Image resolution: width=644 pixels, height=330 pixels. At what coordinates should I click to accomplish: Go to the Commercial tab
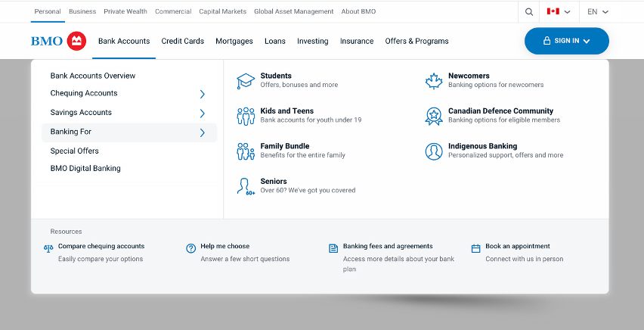(173, 11)
